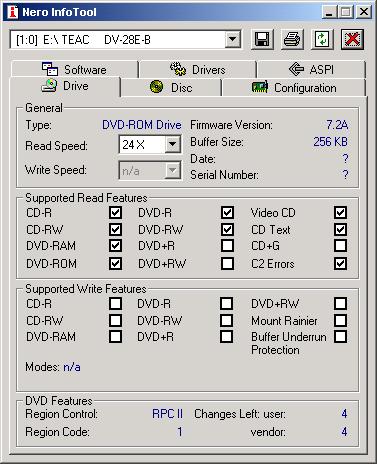377x464 pixels.
Task: Toggle the CD-R read feature checkbox
Action: 115,212
